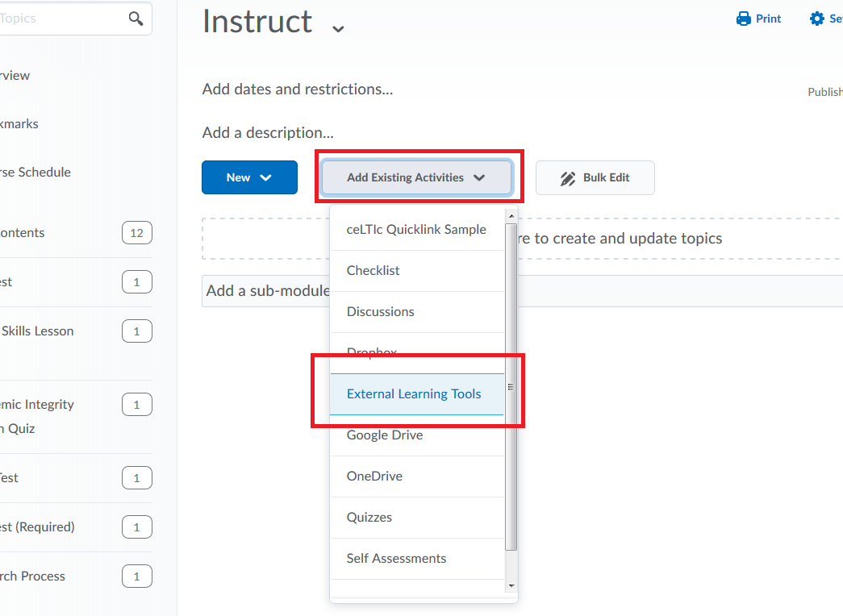Open Course Schedule in the sidebar
Image resolution: width=843 pixels, height=616 pixels.
35,172
